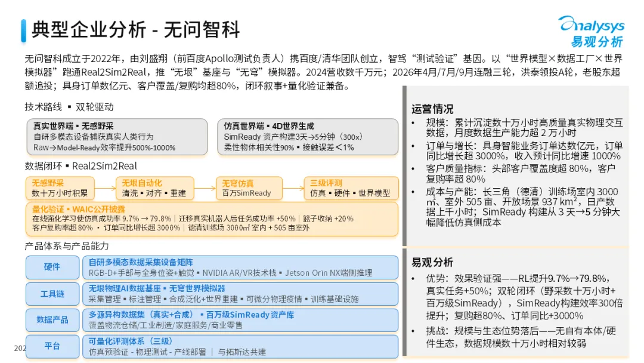Click the SimReady 资产构建3天→5分钟 line

[x=293, y=137]
